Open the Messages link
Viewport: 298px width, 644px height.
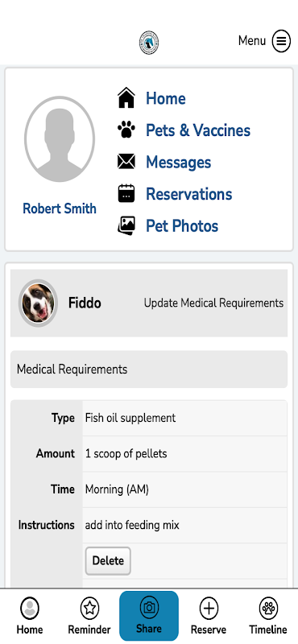coord(178,162)
